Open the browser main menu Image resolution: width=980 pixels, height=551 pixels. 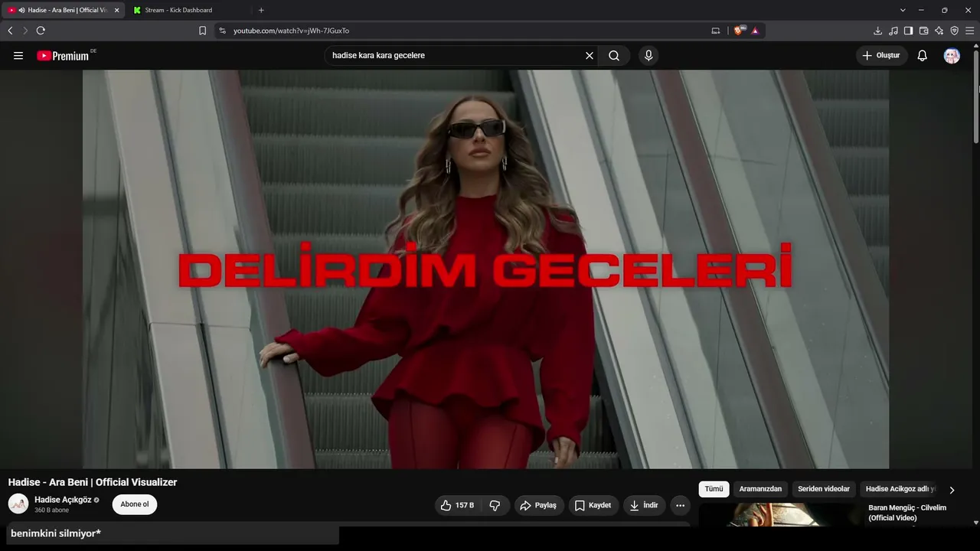click(x=969, y=31)
